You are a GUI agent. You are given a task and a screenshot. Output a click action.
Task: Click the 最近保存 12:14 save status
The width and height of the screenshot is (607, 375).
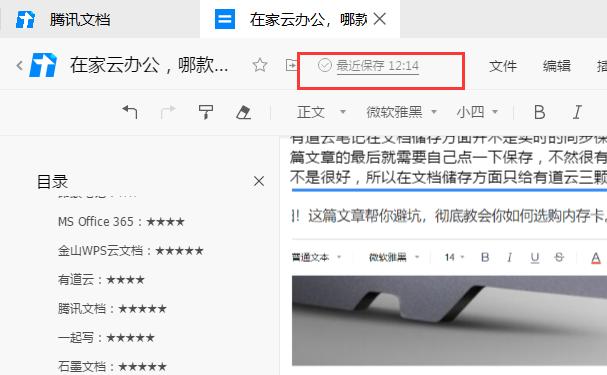(377, 65)
